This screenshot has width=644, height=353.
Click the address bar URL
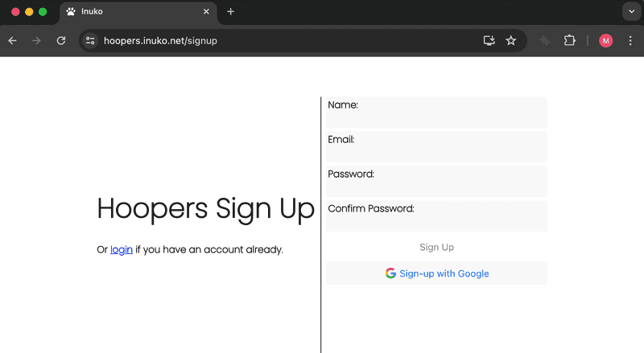[160, 41]
